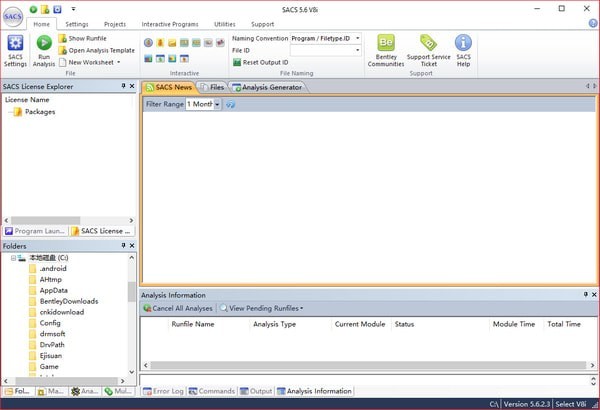This screenshot has height=410, width=600.
Task: Click the Status column header
Action: pyautogui.click(x=404, y=324)
